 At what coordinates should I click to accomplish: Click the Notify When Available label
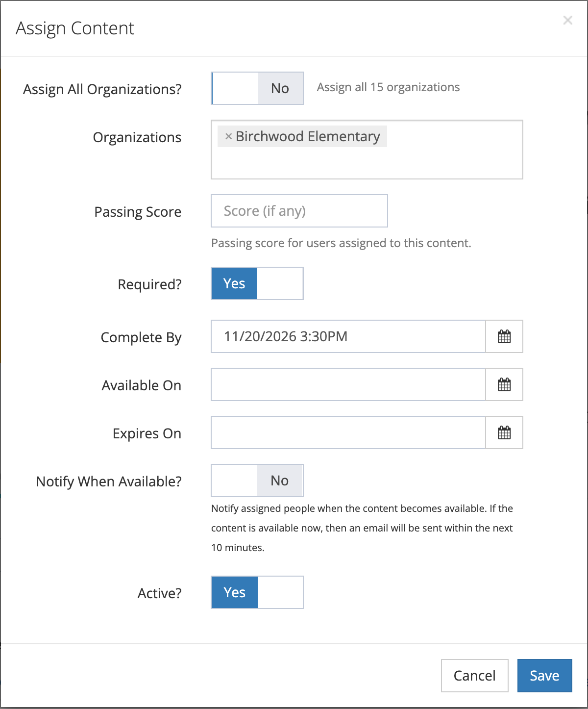tap(109, 481)
